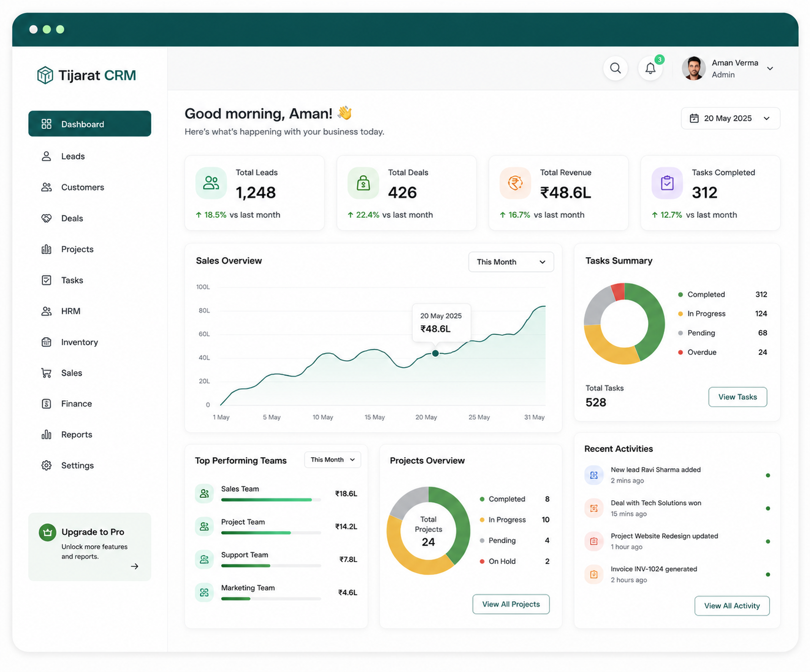Click the Sales Team progress bar
This screenshot has height=672, width=810.
[271, 500]
